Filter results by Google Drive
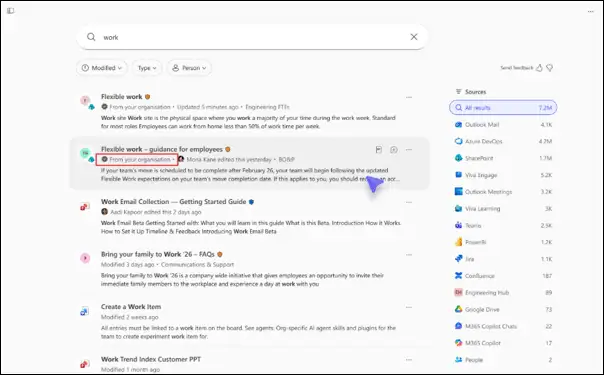Screen dimensions: 604x375 pyautogui.click(x=503, y=310)
